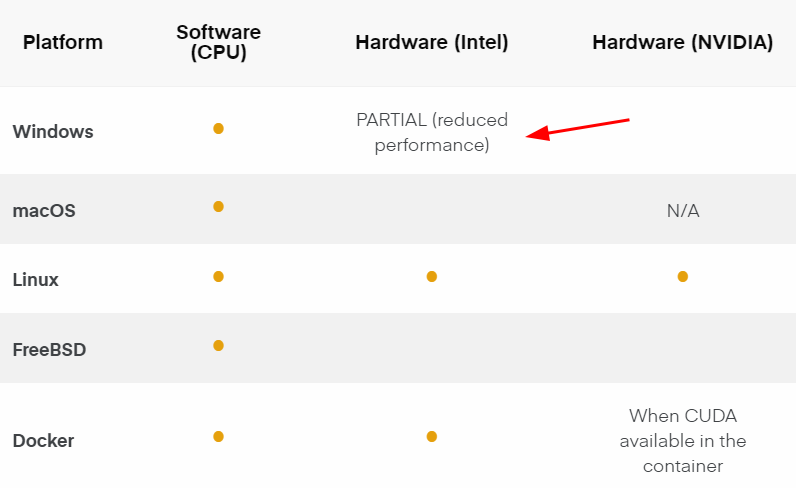Click the Docker Software CPU support dot
Image resolution: width=796 pixels, height=488 pixels.
point(218,437)
